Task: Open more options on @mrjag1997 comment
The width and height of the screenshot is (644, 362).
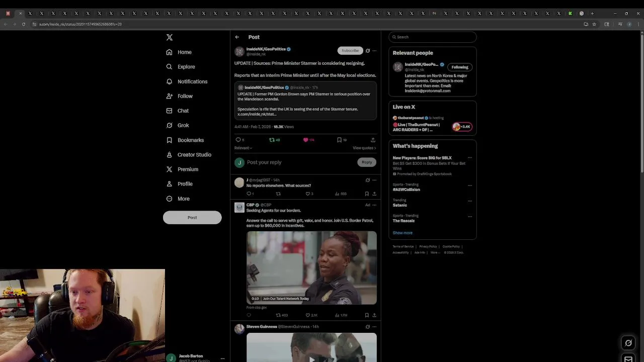Action: click(374, 180)
